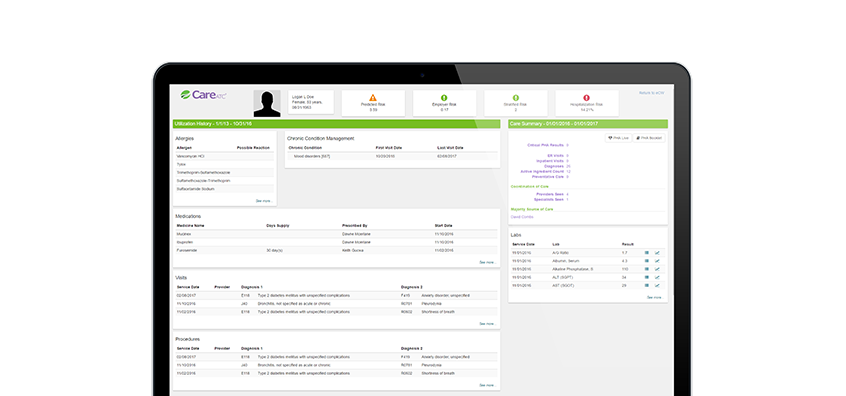Click the green Employer Risk icon
This screenshot has height=396, width=846.
tap(444, 98)
